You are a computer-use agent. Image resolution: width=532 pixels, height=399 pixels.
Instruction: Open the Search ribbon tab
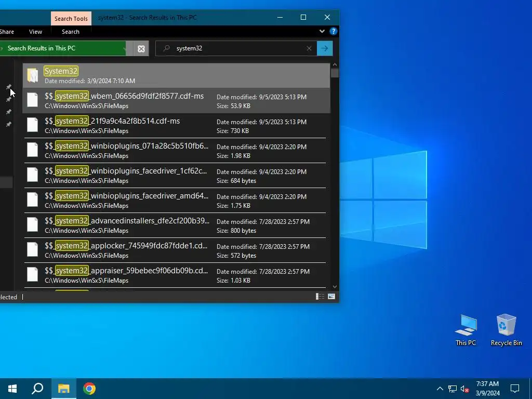71,32
